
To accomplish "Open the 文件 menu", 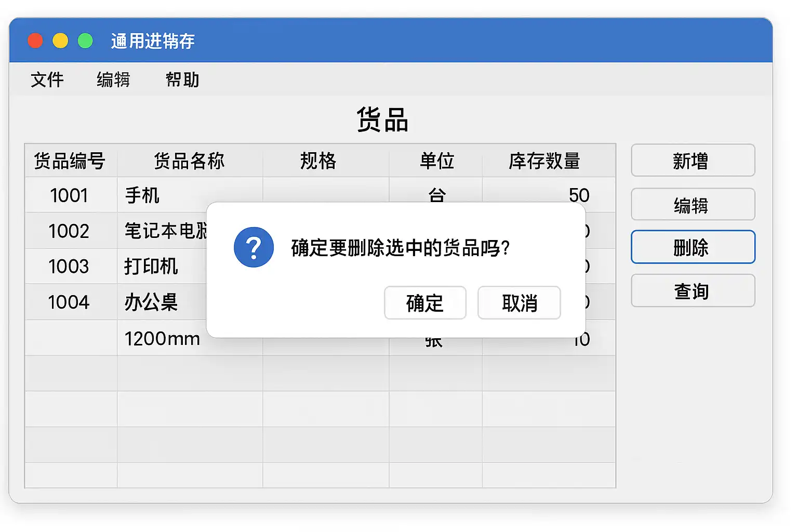I will click(47, 80).
